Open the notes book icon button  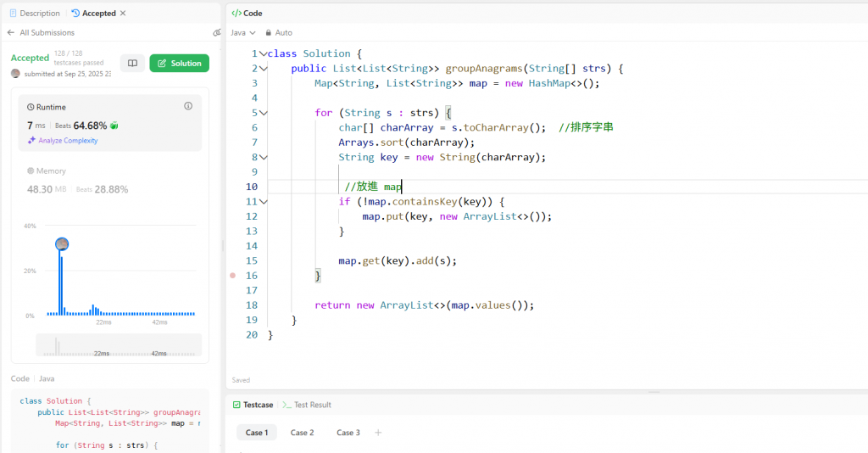[132, 63]
